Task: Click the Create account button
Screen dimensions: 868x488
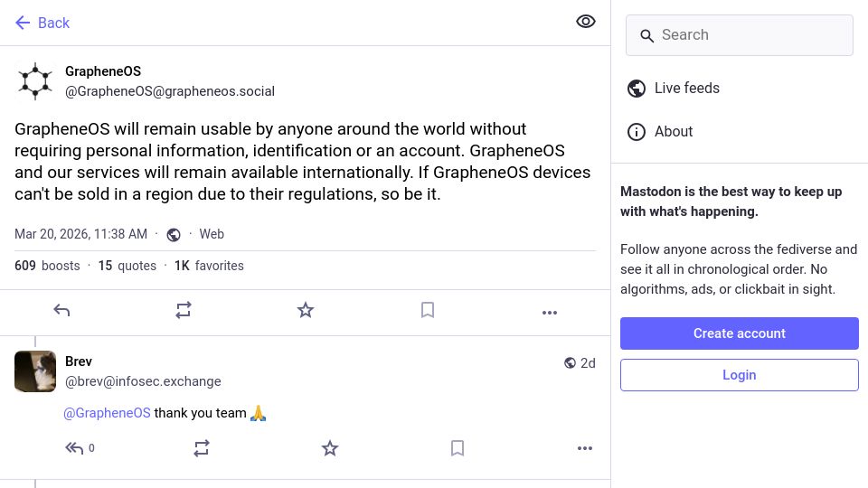Action: point(739,333)
